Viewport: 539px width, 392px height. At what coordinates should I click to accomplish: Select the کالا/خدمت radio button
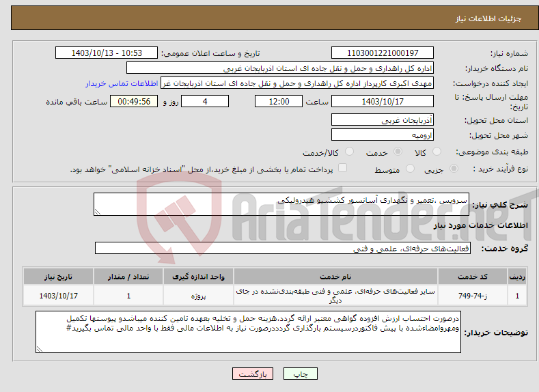349,152
